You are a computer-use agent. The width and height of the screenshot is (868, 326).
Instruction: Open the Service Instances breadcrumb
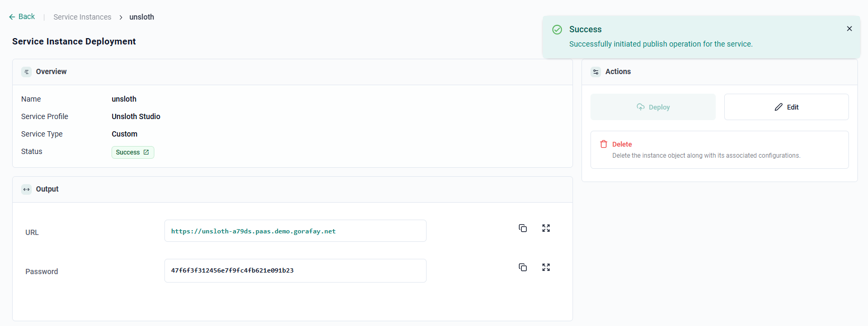point(82,17)
